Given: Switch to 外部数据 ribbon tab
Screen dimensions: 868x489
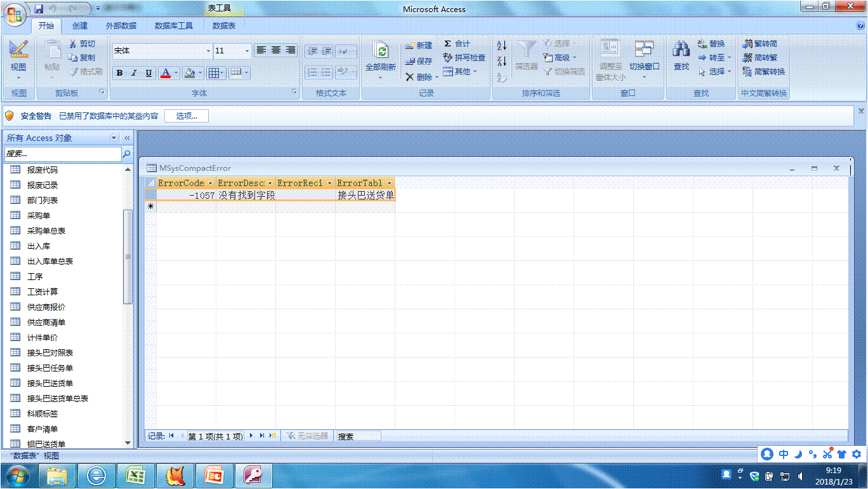Looking at the screenshot, I should 121,26.
